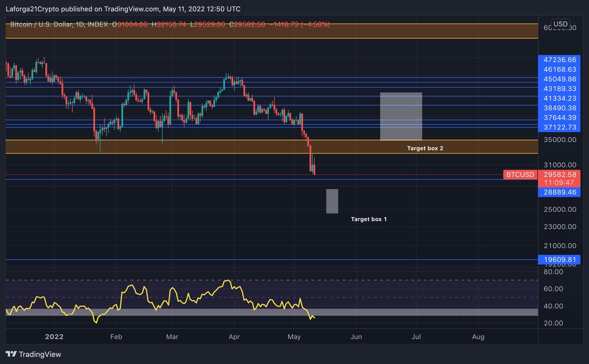Select the small gray Target box 1 rectangle

coord(332,201)
